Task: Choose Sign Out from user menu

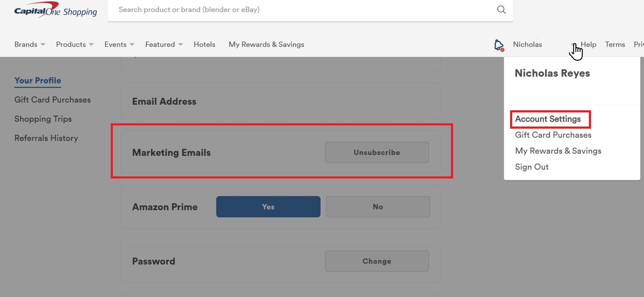Action: coord(532,167)
